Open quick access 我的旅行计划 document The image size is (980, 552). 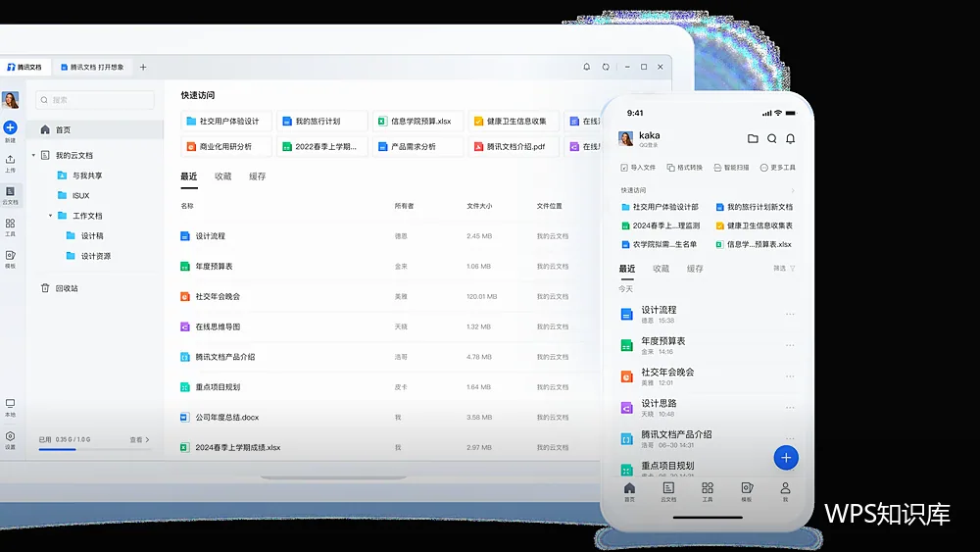coord(321,122)
